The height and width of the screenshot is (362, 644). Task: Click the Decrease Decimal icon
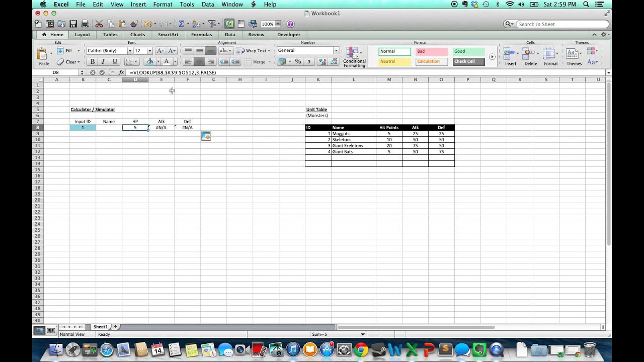pyautogui.click(x=334, y=61)
